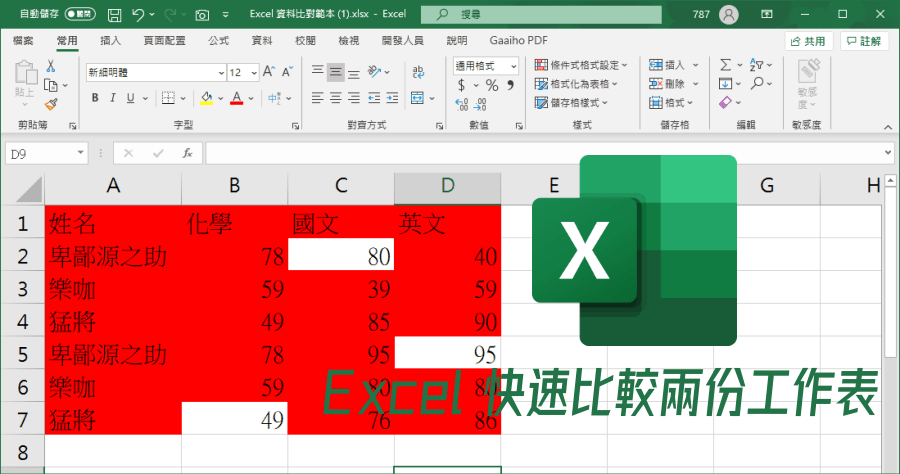Screen dimensions: 900x474
Task: Open the font size dropdown showing 12
Action: tap(254, 73)
